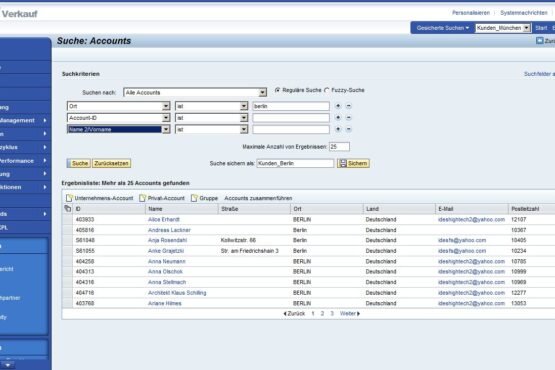
Task: Add a criteria row after Name 2/Vorname
Action: click(338, 129)
